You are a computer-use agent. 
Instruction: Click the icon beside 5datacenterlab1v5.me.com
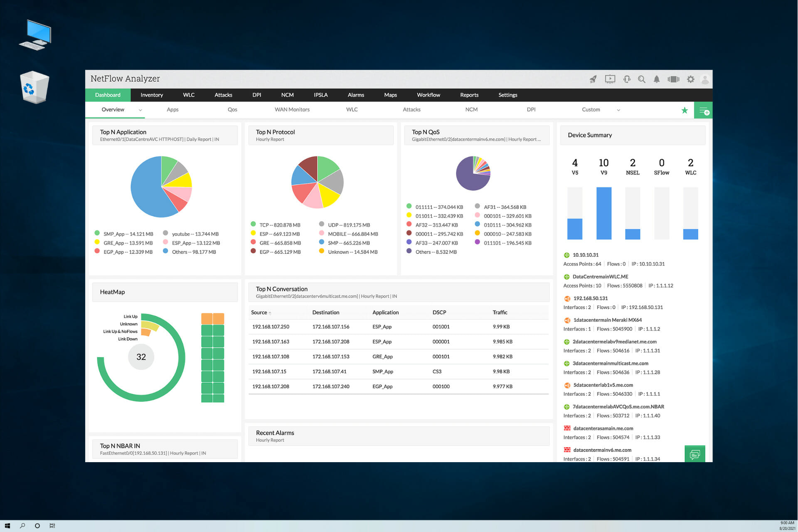tap(567, 385)
